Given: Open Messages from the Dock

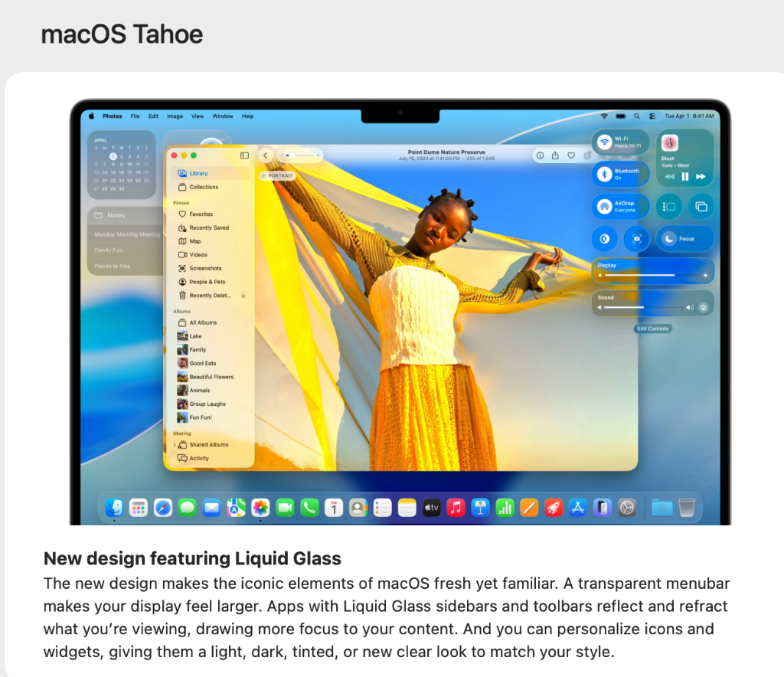Looking at the screenshot, I should point(188,508).
